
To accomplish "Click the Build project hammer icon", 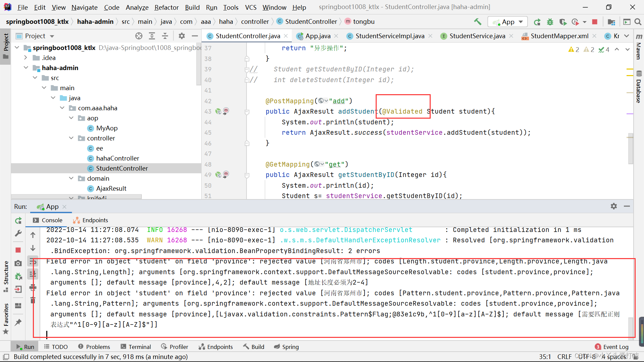I will (478, 22).
